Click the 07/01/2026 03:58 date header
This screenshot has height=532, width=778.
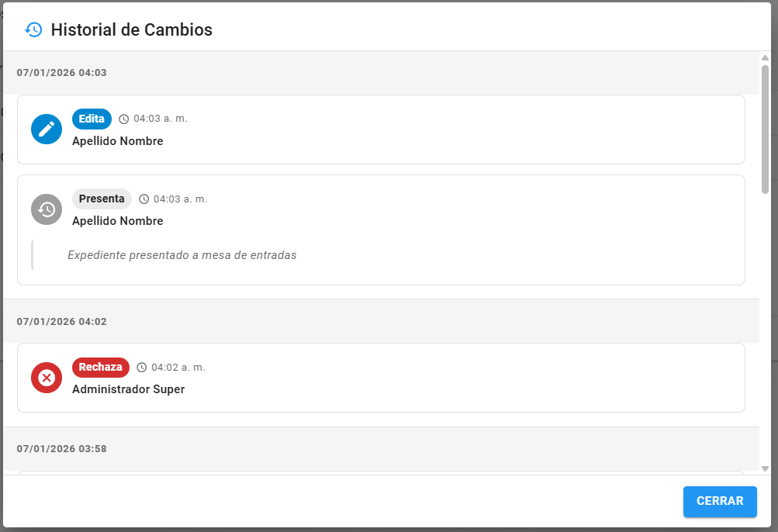point(61,448)
